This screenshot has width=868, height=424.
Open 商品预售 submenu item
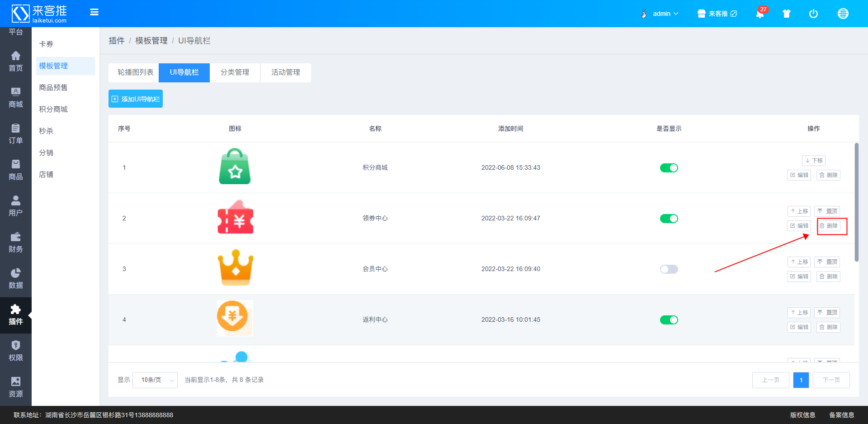(66, 87)
